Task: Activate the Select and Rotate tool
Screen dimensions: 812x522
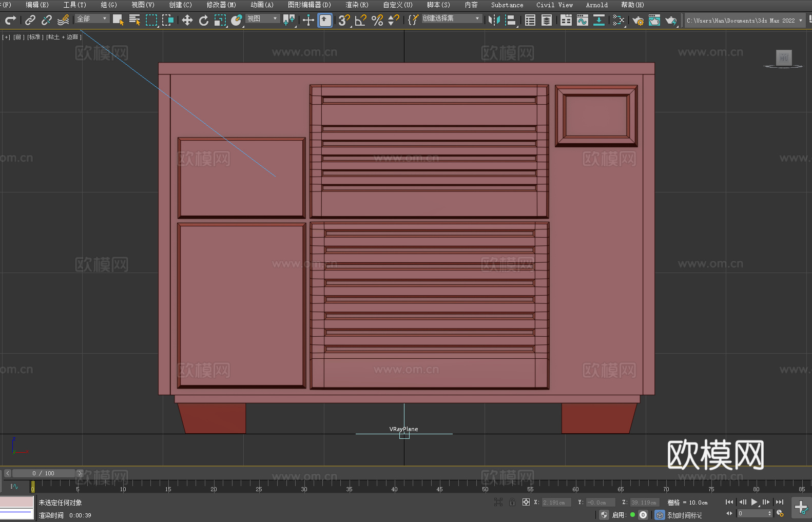Action: click(204, 20)
